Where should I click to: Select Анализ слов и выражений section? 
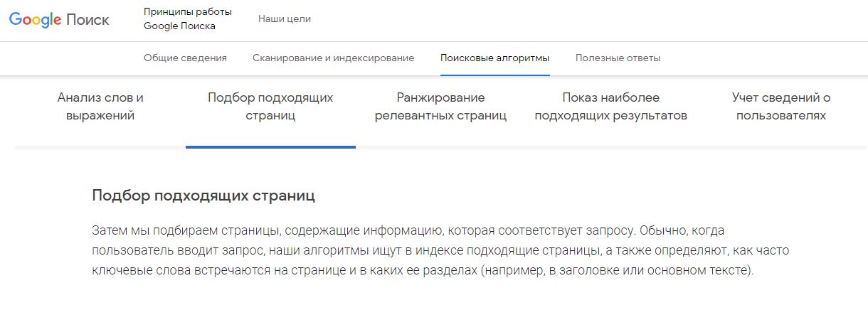(x=100, y=107)
